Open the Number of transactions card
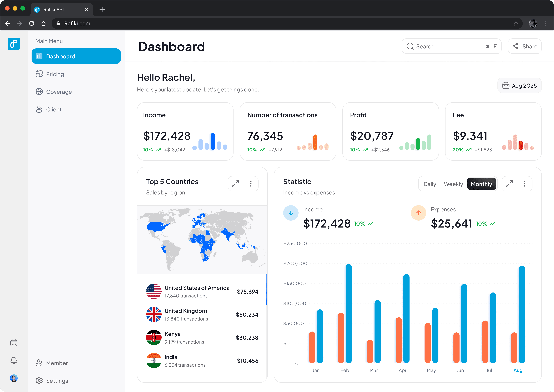Viewport: 554px width, 392px height. 288,131
